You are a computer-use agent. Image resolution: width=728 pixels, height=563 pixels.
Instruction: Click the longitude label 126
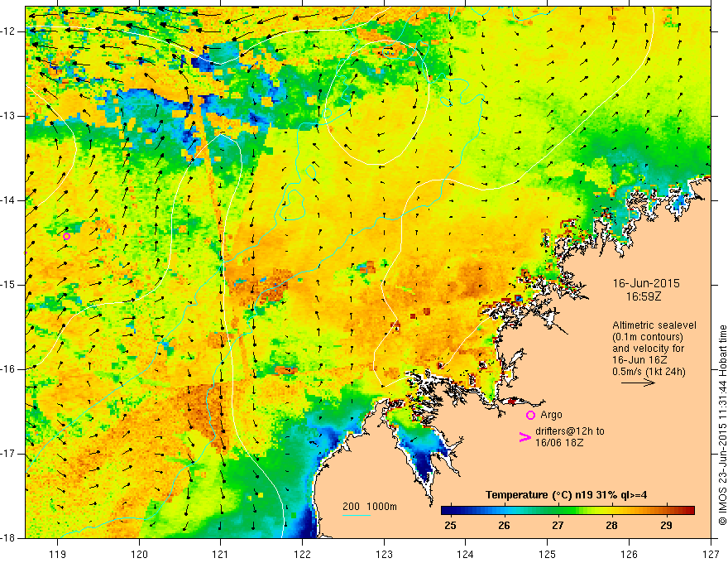[629, 555]
